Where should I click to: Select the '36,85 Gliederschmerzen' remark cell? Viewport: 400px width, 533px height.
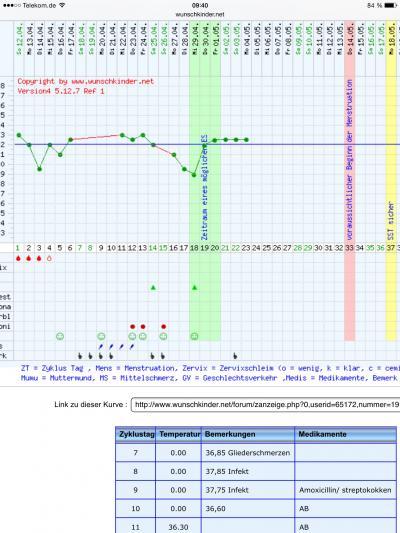[x=248, y=453]
